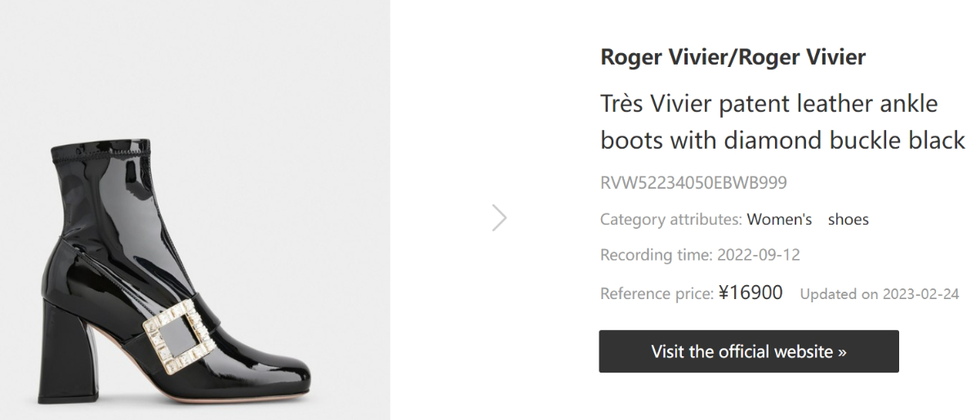Screen dimensions: 980x420
Task: Click the Très Vivier product title
Action: 768,105
